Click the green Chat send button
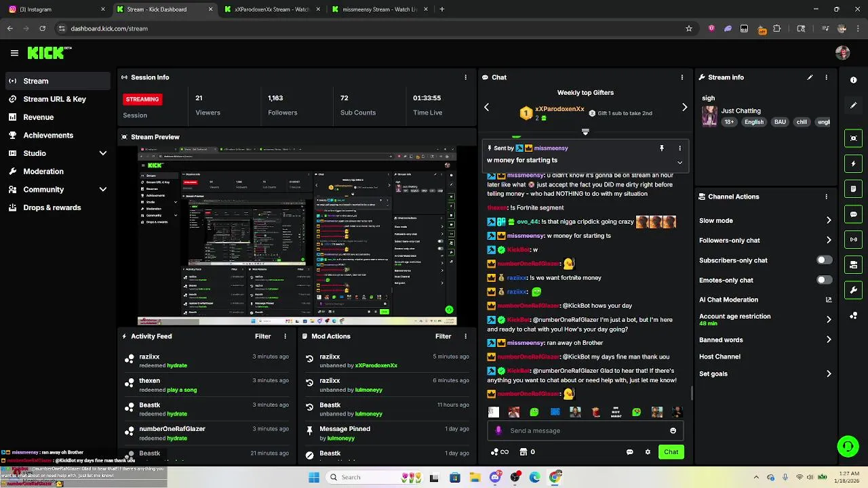This screenshot has width=868, height=488. (671, 452)
